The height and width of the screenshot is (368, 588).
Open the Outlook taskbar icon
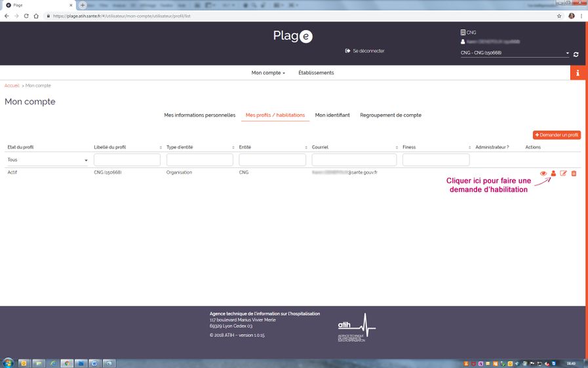[x=23, y=363]
